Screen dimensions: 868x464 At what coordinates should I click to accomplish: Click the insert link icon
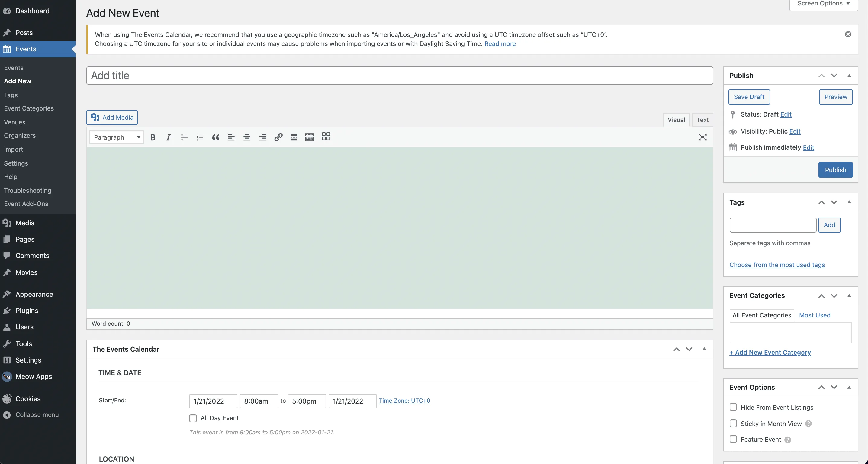(x=278, y=137)
